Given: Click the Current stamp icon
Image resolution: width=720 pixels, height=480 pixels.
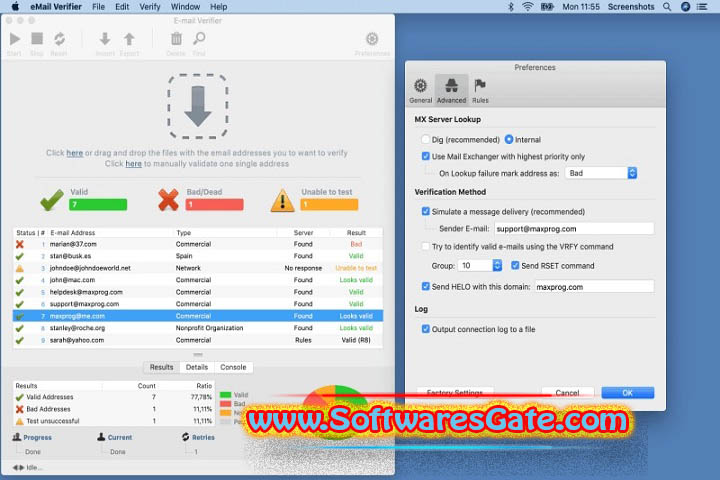Looking at the screenshot, I should point(101,437).
